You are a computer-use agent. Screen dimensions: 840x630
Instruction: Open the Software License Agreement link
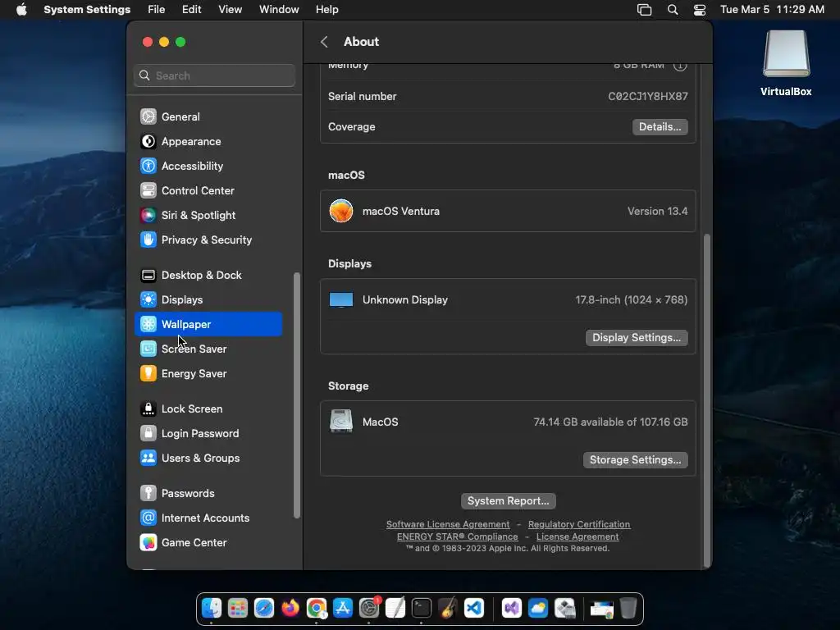click(x=448, y=524)
